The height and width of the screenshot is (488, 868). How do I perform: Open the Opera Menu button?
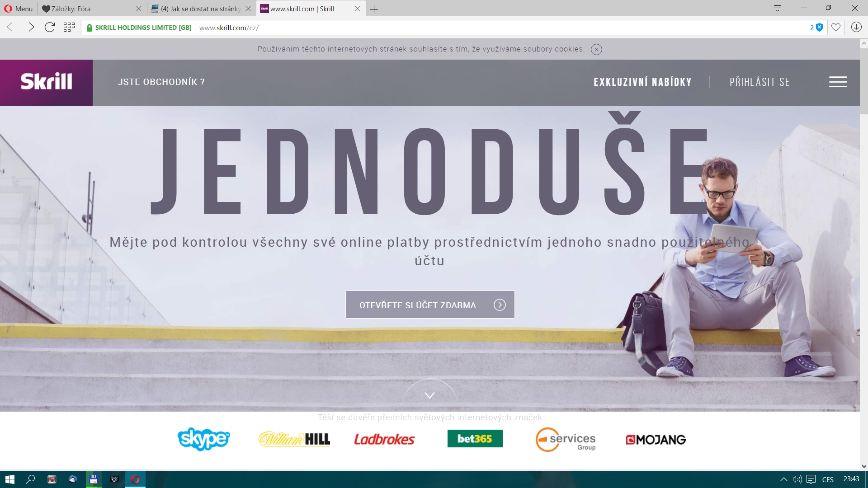tap(19, 9)
